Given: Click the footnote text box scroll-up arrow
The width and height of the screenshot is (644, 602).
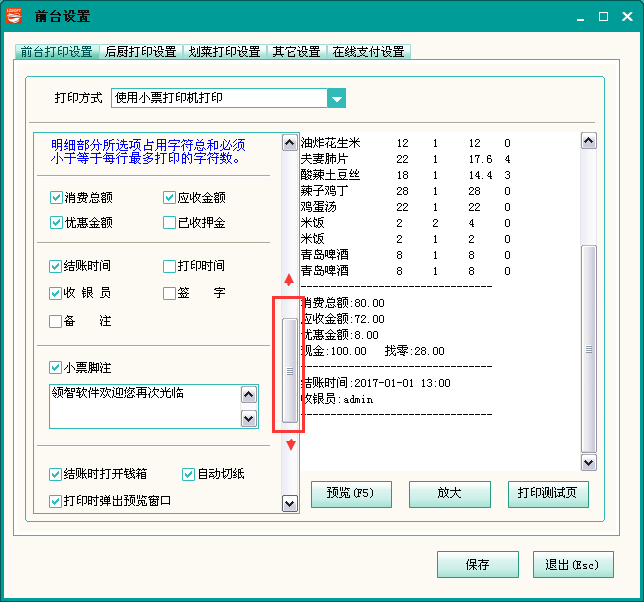Looking at the screenshot, I should coord(248,394).
